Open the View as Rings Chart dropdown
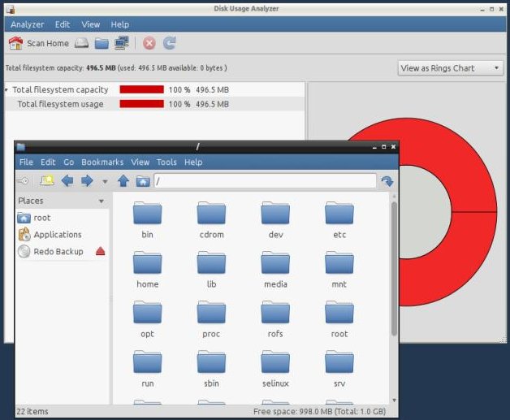Screen dimensions: 510x420 tap(451, 68)
